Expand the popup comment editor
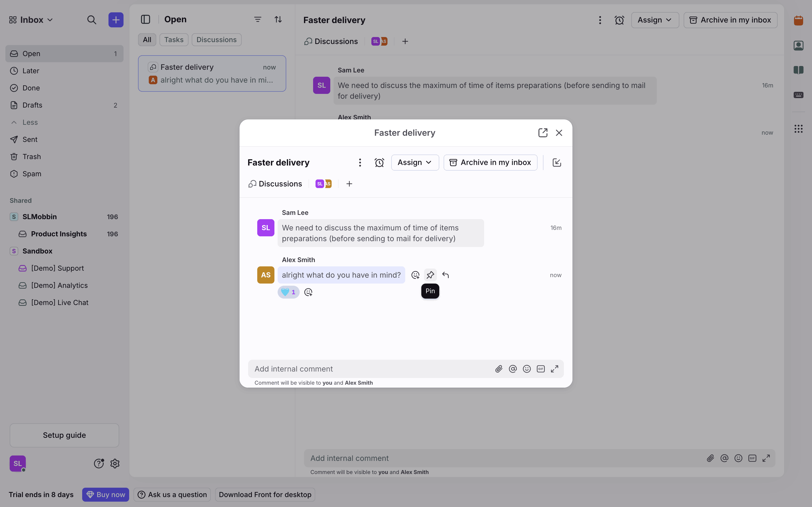Image resolution: width=812 pixels, height=507 pixels. 555,369
